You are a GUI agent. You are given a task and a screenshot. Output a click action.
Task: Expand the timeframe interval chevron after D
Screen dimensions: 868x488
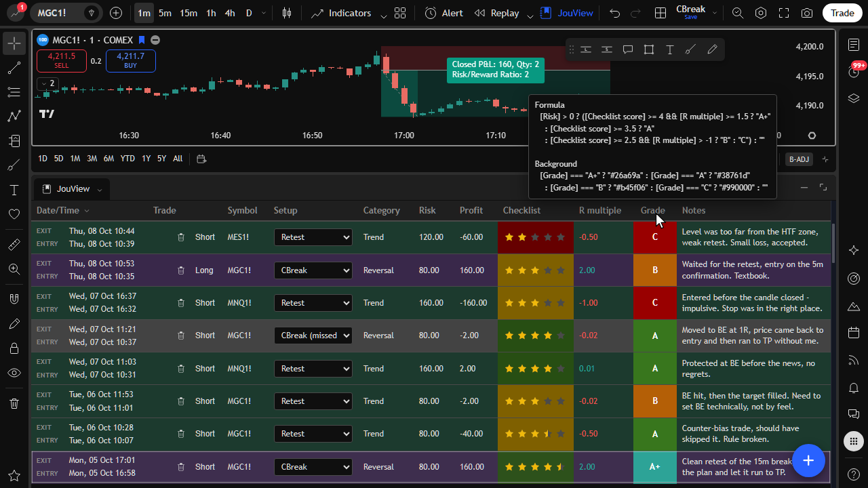coord(264,13)
